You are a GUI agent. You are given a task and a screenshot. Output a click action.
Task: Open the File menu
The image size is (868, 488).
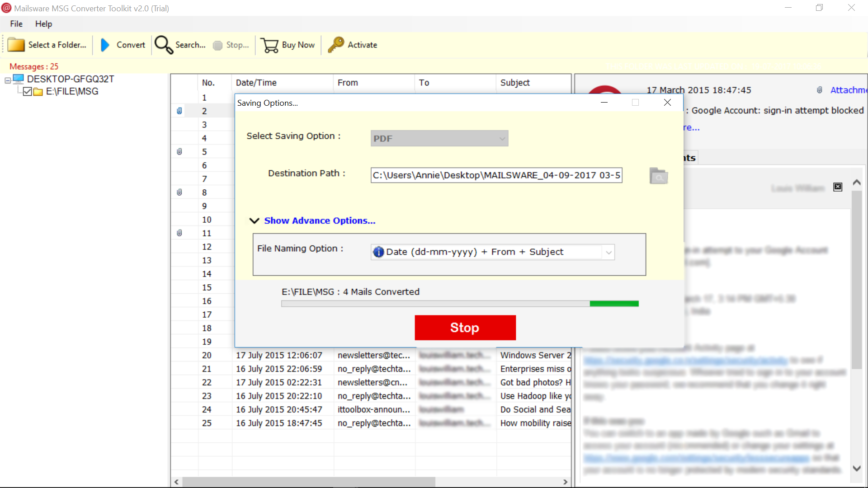pyautogui.click(x=16, y=24)
